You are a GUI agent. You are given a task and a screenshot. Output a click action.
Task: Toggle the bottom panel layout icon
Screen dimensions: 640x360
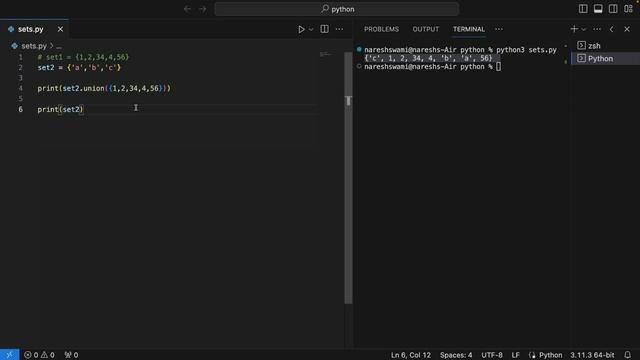[x=598, y=9]
